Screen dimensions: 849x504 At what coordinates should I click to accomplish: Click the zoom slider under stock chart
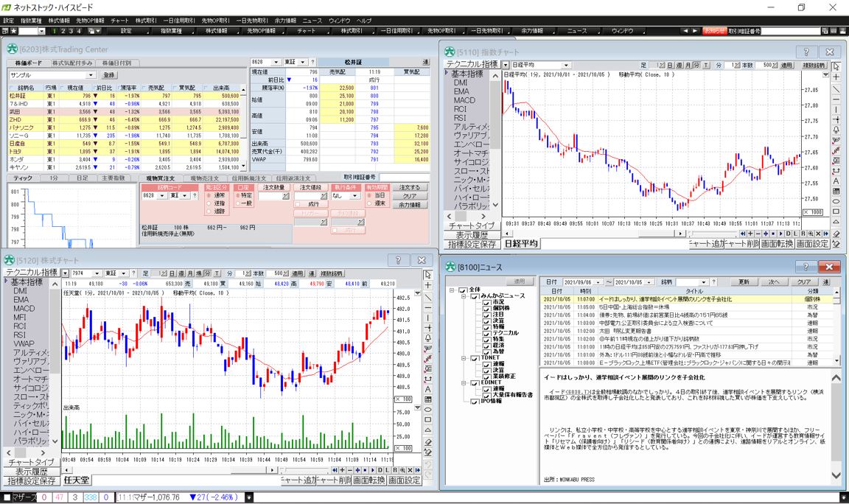pos(305,470)
